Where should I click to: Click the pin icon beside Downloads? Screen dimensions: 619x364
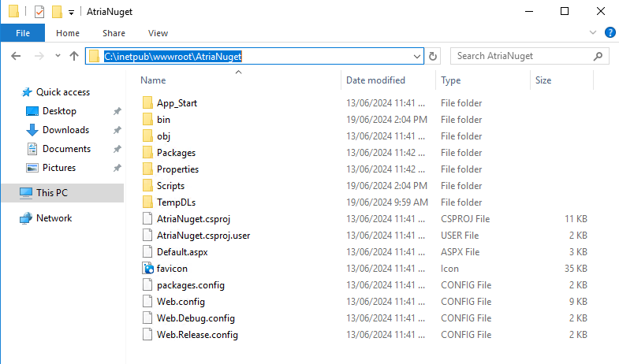(x=117, y=130)
